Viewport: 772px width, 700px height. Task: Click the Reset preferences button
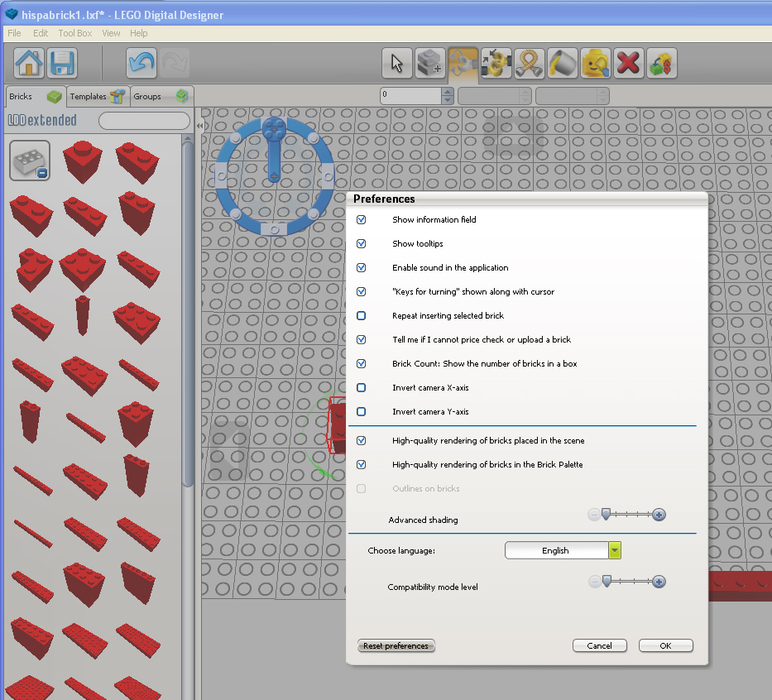click(396, 646)
